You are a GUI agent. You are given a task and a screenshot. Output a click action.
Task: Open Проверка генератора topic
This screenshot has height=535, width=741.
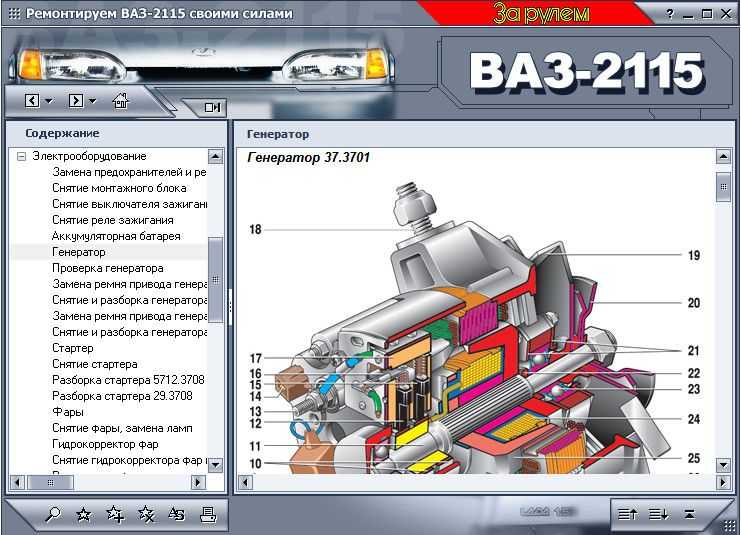[x=108, y=268]
